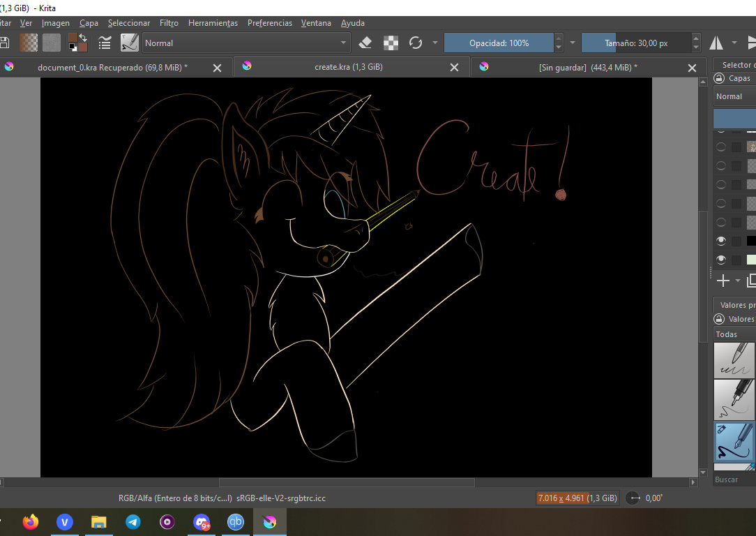Select the pencil brush preset thumbnail

(x=734, y=360)
